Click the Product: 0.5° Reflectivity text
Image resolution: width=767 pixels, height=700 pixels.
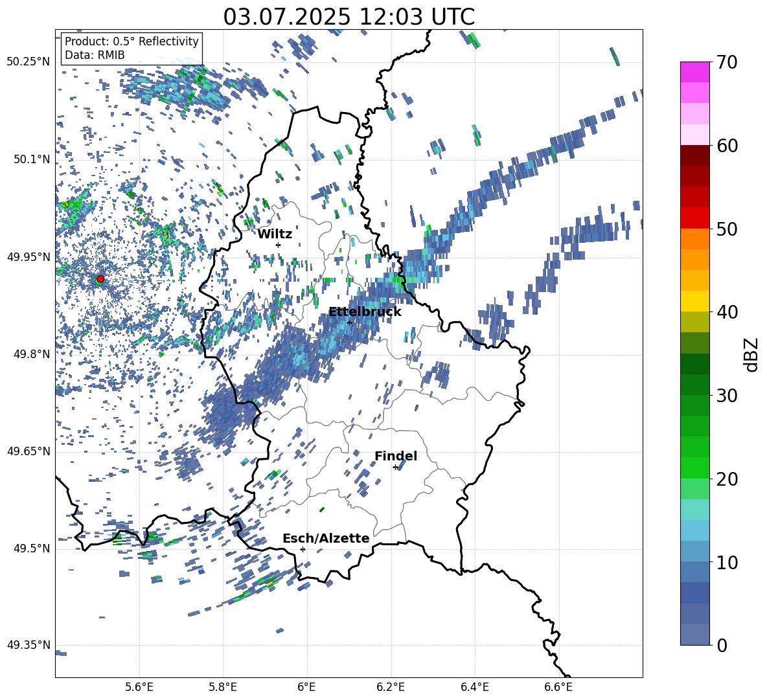[132, 41]
